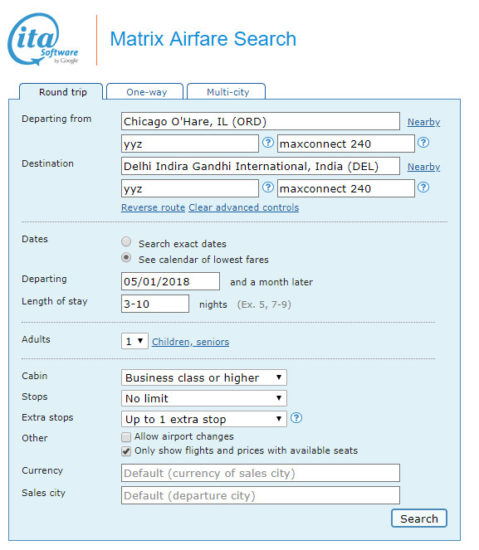This screenshot has height=550, width=479.
Task: Open help icon beside departure yyz routing field
Action: 268,142
